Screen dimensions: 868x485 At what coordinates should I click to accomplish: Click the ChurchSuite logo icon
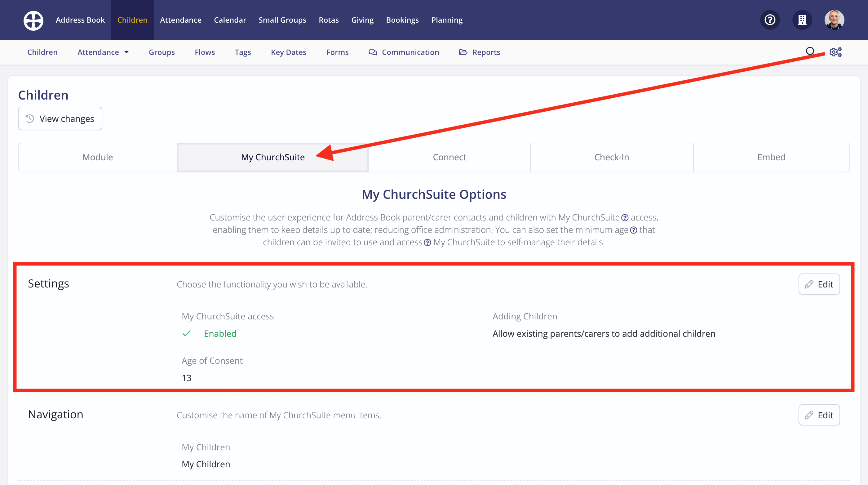(x=33, y=20)
